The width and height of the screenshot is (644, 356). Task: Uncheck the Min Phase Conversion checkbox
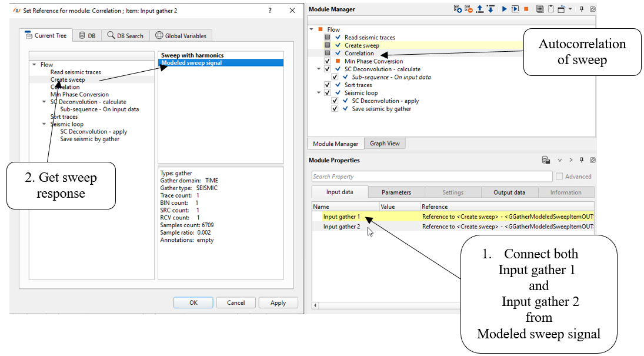point(328,61)
